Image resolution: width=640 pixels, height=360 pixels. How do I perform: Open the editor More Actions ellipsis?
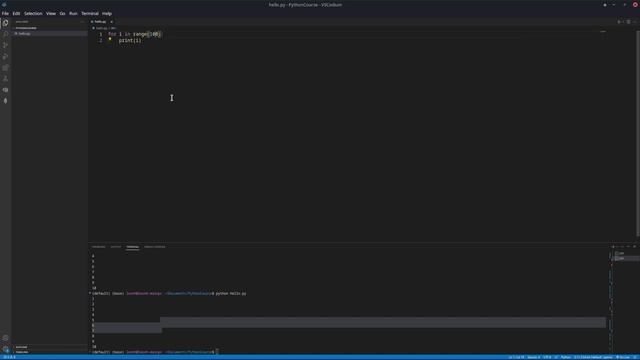coord(635,22)
